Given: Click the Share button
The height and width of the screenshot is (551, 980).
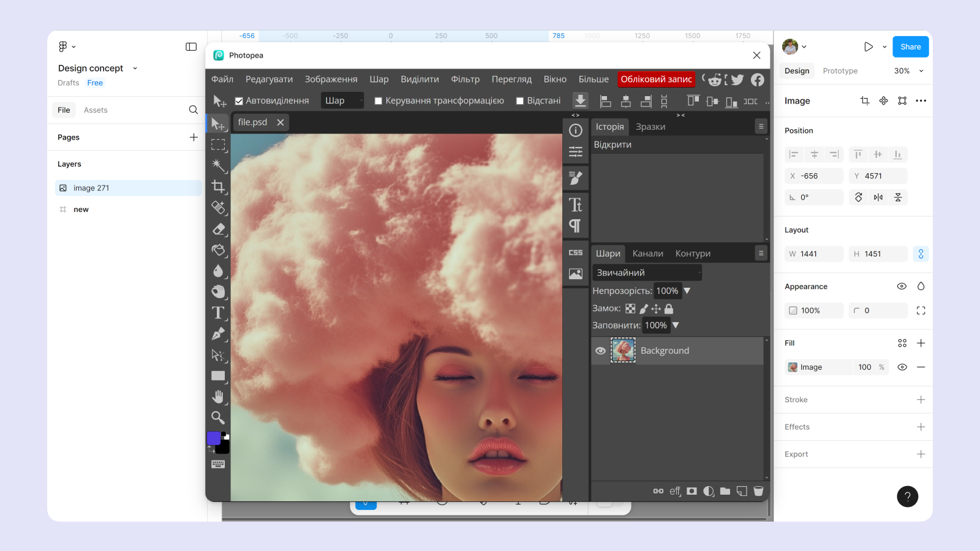Looking at the screenshot, I should pos(910,47).
